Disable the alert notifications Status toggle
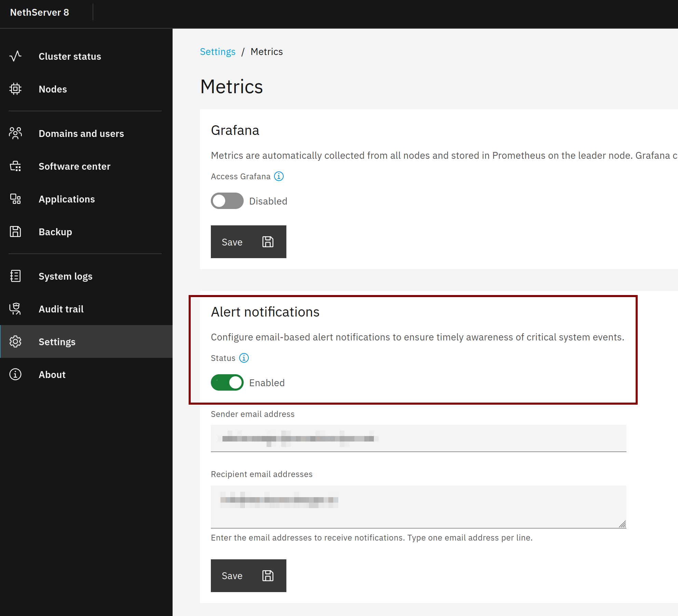Viewport: 678px width, 616px height. point(227,383)
